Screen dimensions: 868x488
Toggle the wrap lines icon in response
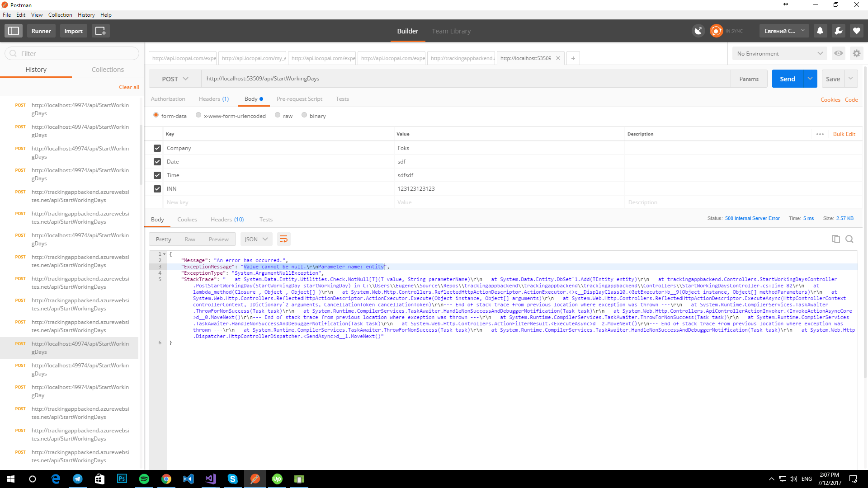(x=283, y=239)
